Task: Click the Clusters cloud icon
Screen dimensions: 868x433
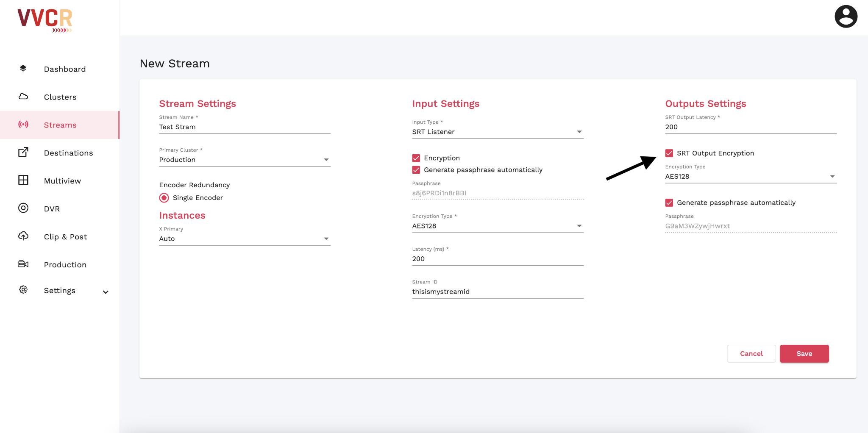Action: pos(23,97)
